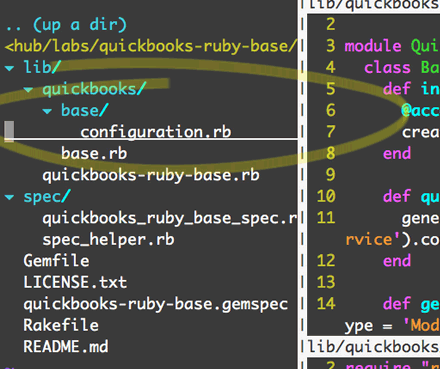The height and width of the screenshot is (369, 440).
Task: Click line number 8 in editor
Action: pyautogui.click(x=330, y=154)
